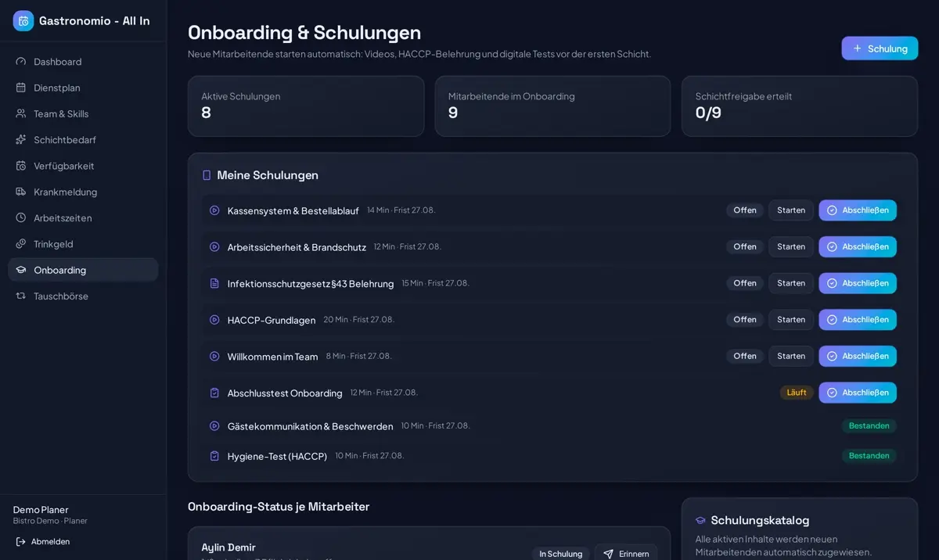
Task: Click play icon of Gästekommunikation & Beschwerden
Action: tap(214, 426)
